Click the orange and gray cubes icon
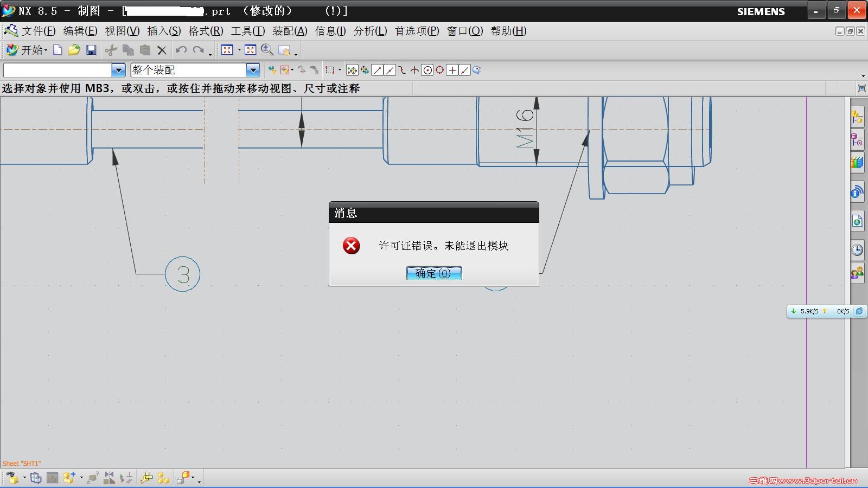This screenshot has height=488, width=868. tap(183, 478)
